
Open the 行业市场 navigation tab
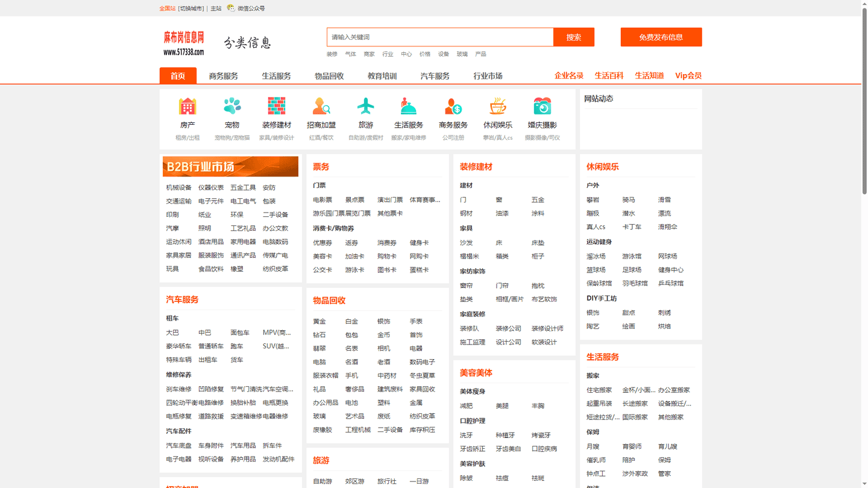pyautogui.click(x=488, y=76)
